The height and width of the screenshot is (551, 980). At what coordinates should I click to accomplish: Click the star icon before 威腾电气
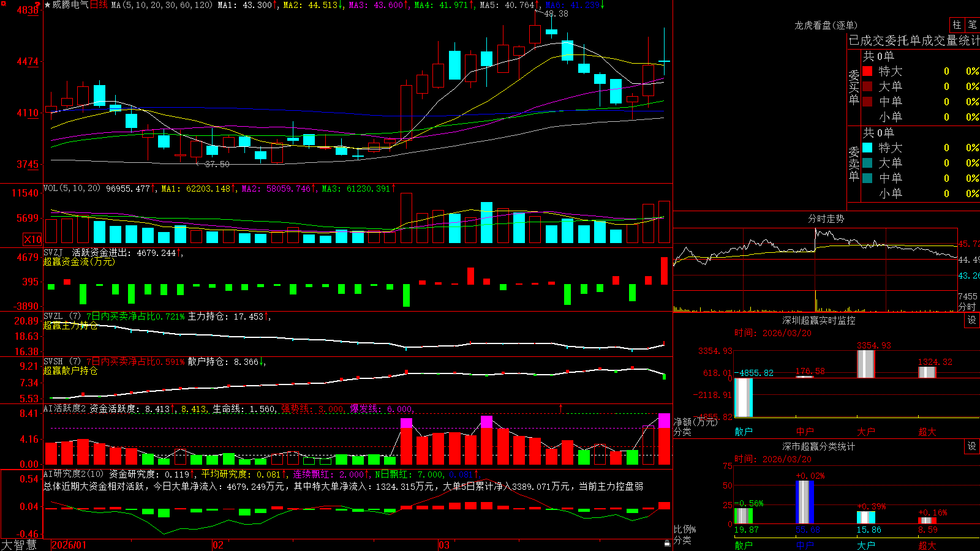coord(47,5)
